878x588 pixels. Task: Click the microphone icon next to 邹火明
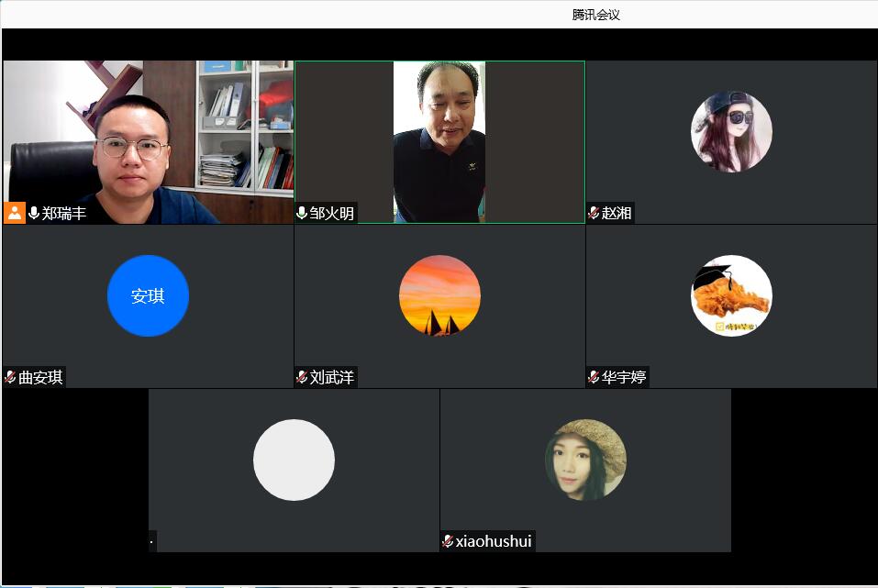[302, 213]
